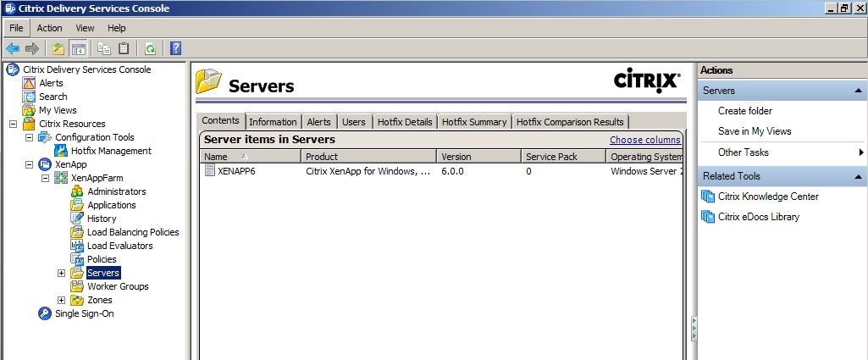The height and width of the screenshot is (360, 868).
Task: Click the Up one level folder icon
Action: click(58, 49)
